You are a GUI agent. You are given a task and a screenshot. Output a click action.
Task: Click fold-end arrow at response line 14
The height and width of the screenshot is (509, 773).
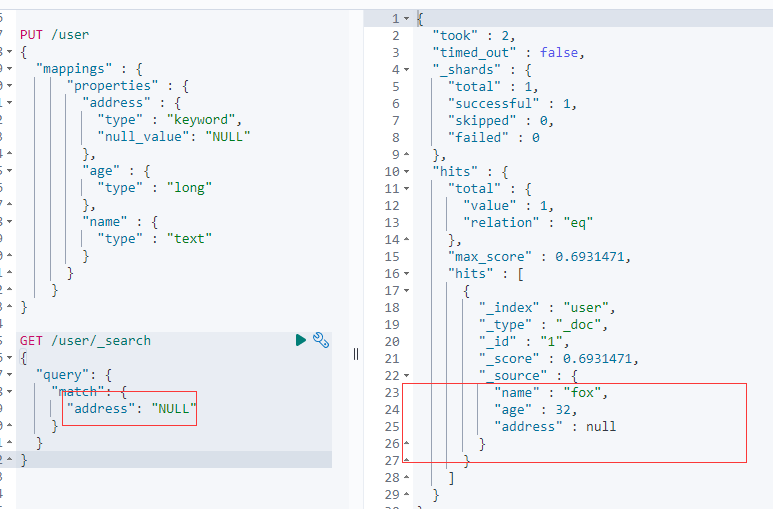pos(407,239)
